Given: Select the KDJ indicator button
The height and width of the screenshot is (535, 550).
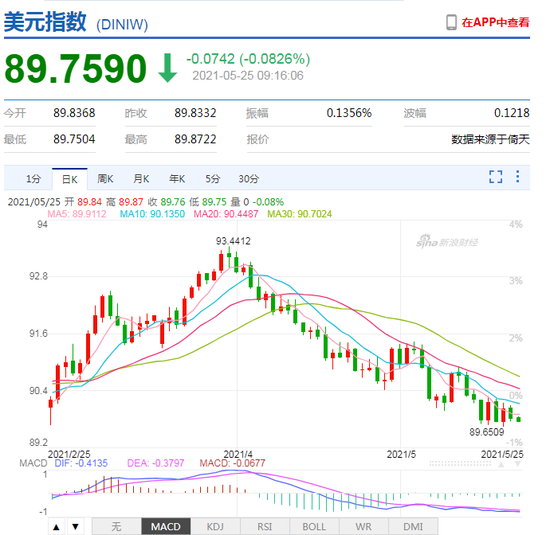Looking at the screenshot, I should pos(215,527).
